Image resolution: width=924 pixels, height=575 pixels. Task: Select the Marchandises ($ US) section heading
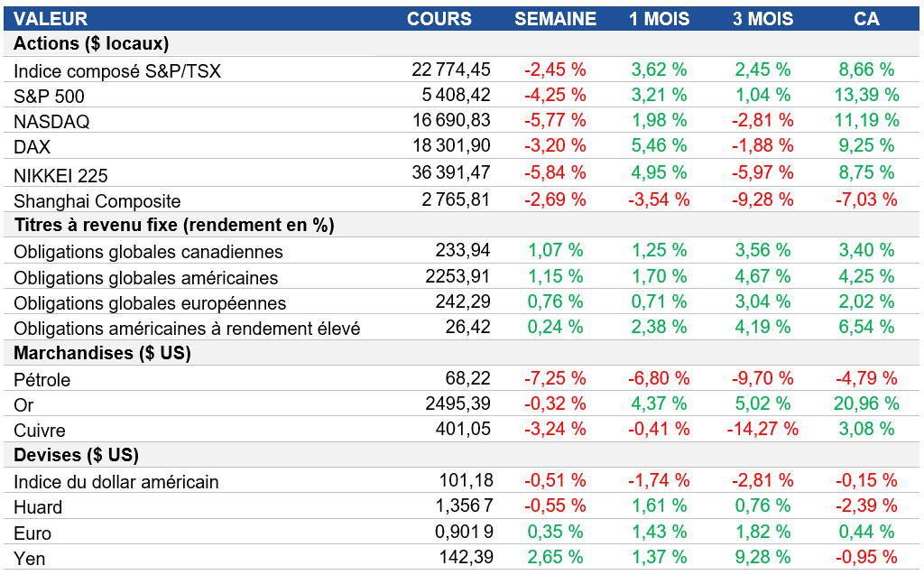point(102,353)
